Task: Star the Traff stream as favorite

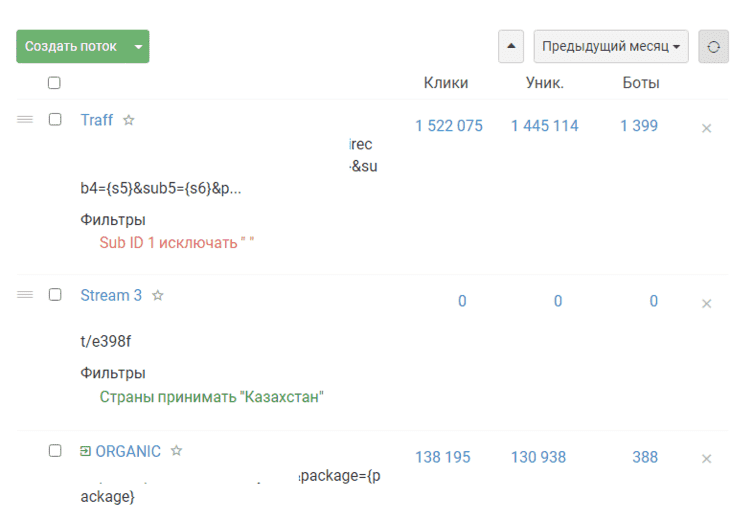Action: [128, 120]
